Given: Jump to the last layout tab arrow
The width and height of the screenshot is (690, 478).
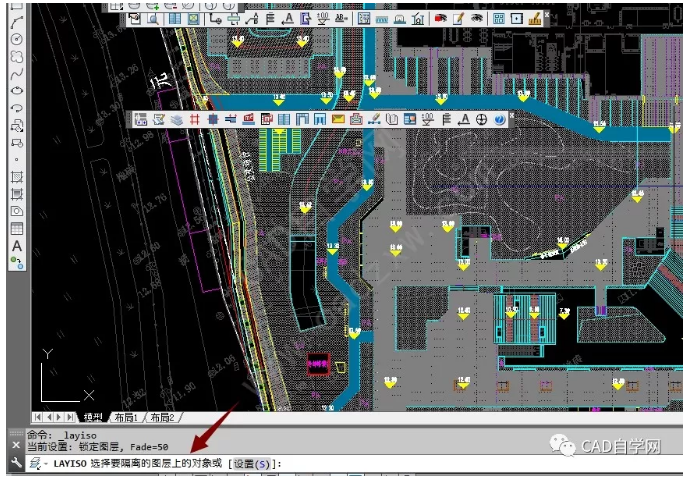Looking at the screenshot, I should [x=70, y=417].
